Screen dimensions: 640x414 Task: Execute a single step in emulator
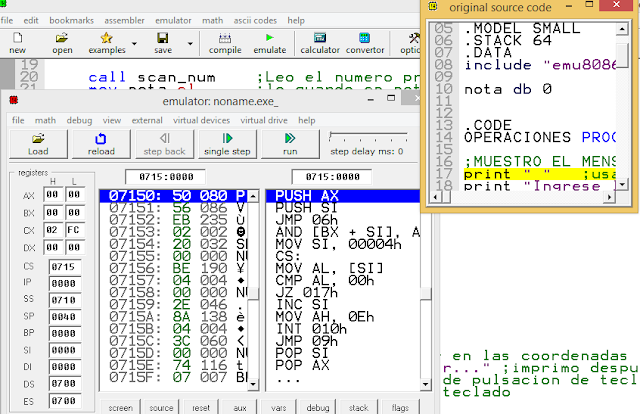click(227, 144)
